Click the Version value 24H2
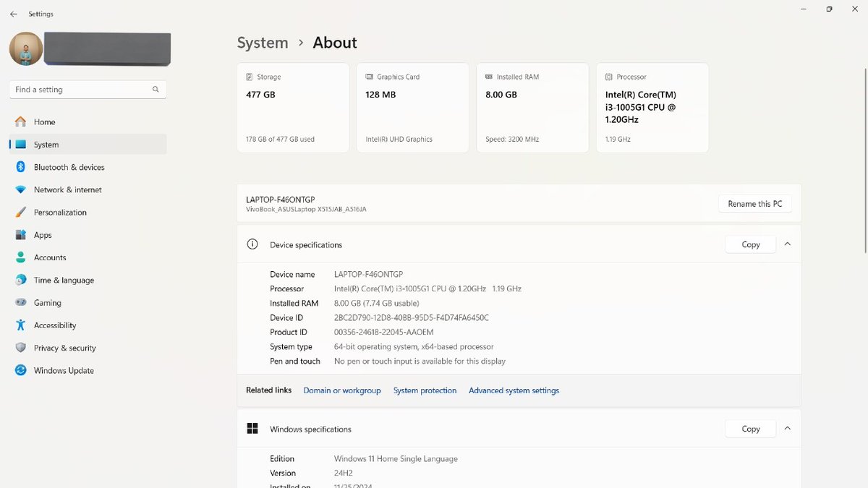The image size is (868, 488). pyautogui.click(x=344, y=473)
